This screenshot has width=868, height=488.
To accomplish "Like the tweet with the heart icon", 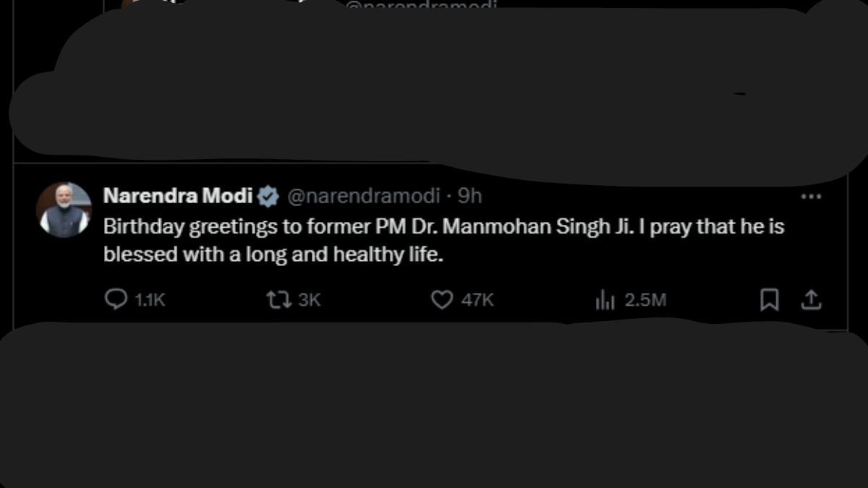I will coord(441,299).
